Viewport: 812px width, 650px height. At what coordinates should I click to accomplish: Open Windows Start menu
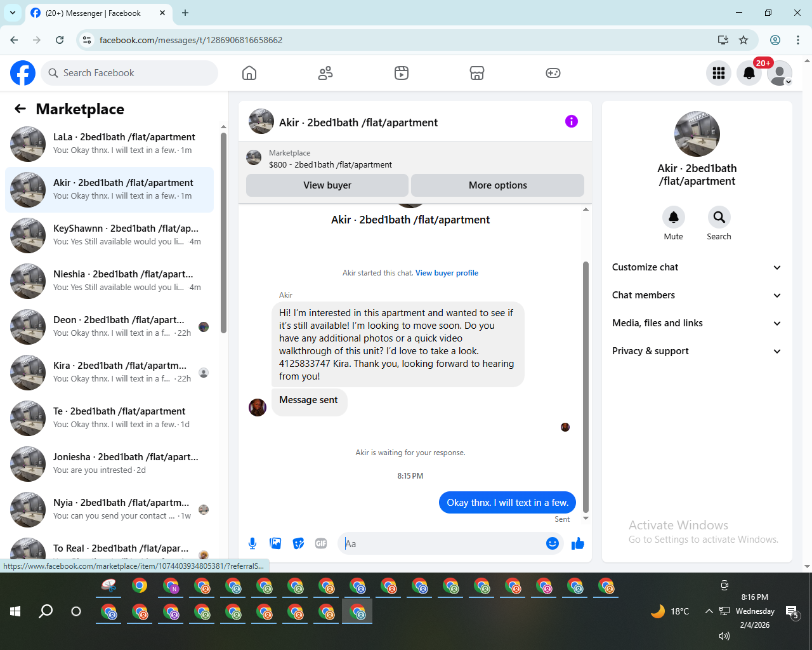[x=15, y=611]
